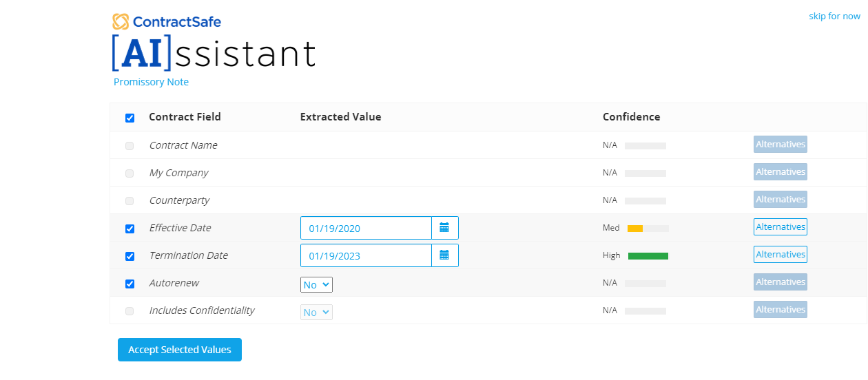Open calendar picker for Effective Date

(444, 228)
